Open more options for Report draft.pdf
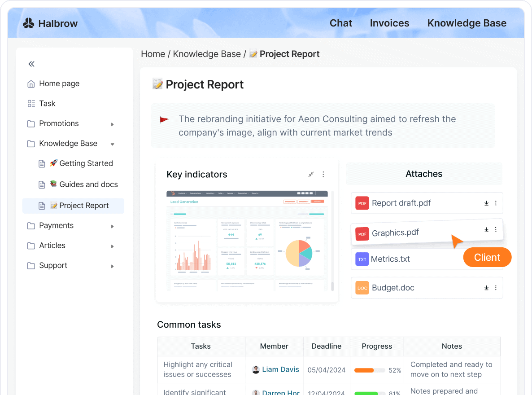 (x=496, y=203)
